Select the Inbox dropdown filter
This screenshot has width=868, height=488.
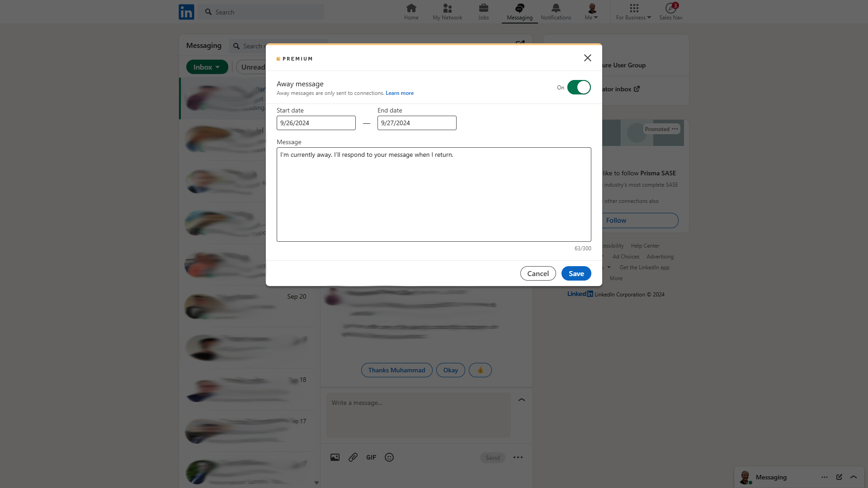pyautogui.click(x=207, y=67)
